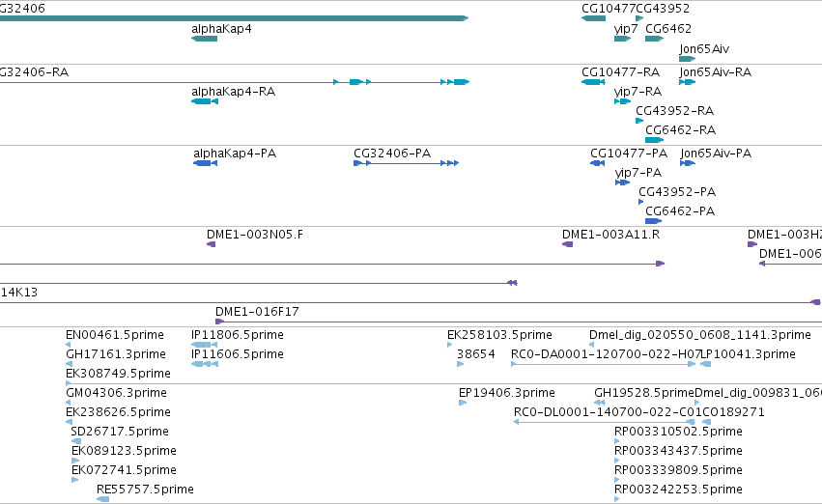Click the 38654 feature label
The image size is (822, 504).
(476, 354)
